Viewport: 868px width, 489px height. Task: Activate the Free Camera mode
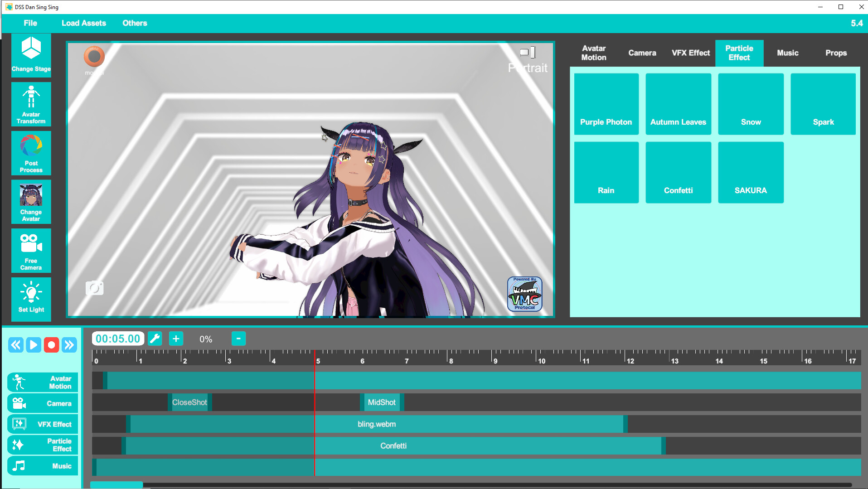(31, 251)
